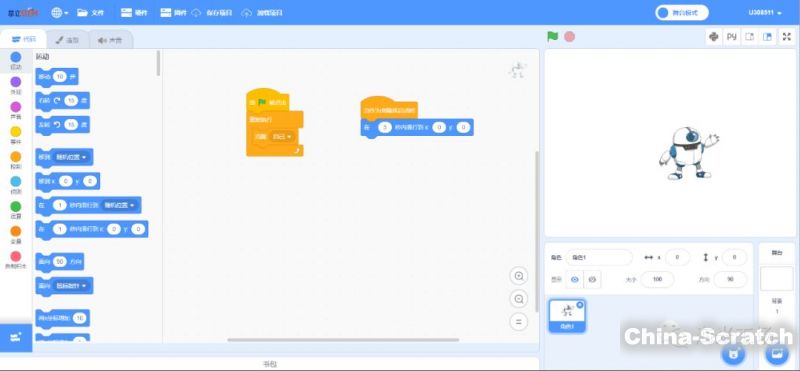This screenshot has height=371, width=800.
Task: Hide the sprite using crossed-eye icon
Action: (x=592, y=280)
